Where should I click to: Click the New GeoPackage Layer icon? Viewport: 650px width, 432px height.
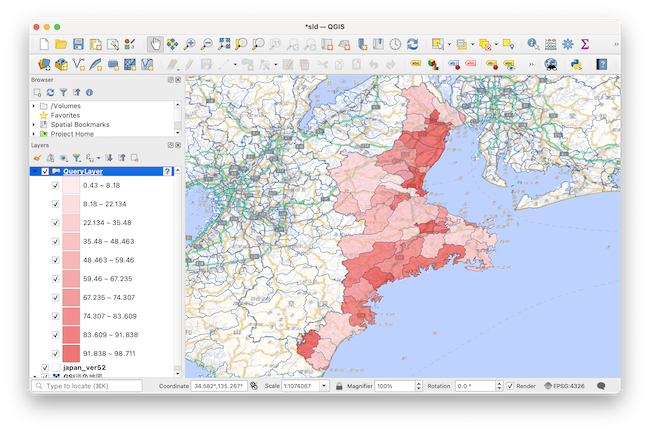[x=61, y=64]
